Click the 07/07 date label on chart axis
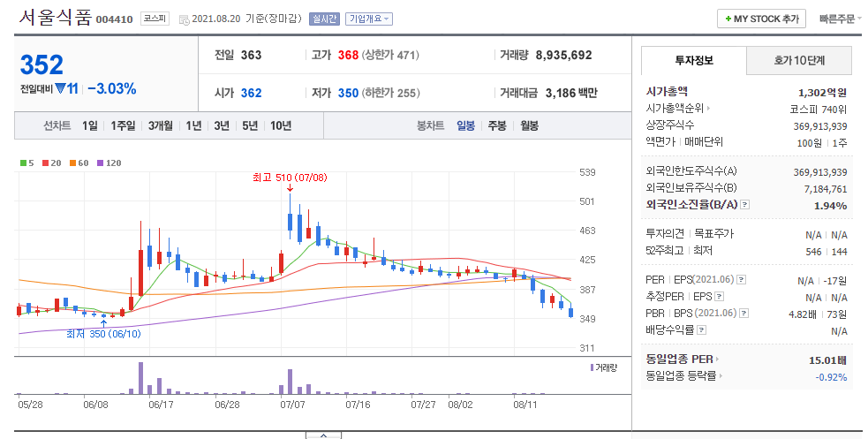This screenshot has height=439, width=868. coord(292,405)
